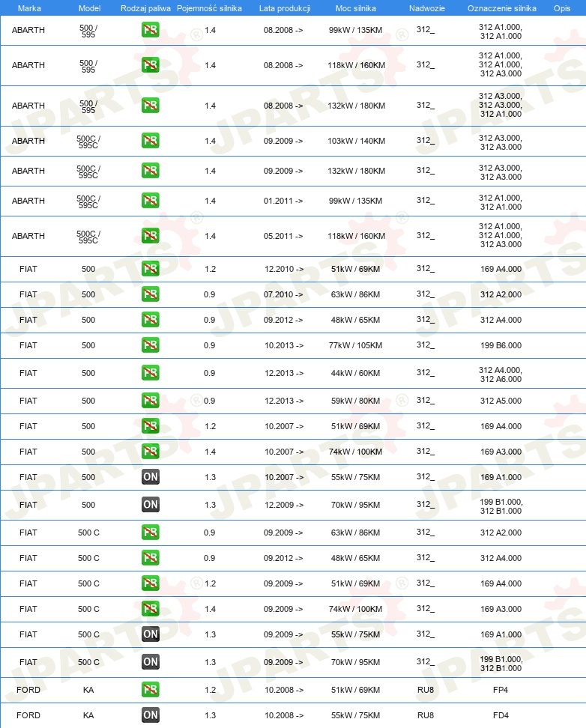This screenshot has width=586, height=728.
Task: Select engine code cell FP4
Action: [x=501, y=690]
